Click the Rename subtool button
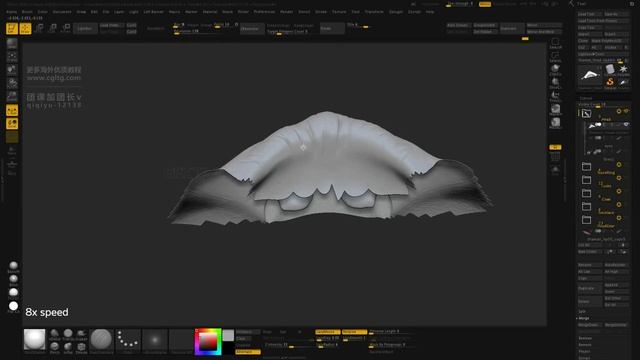The width and height of the screenshot is (640, 360). click(x=590, y=265)
